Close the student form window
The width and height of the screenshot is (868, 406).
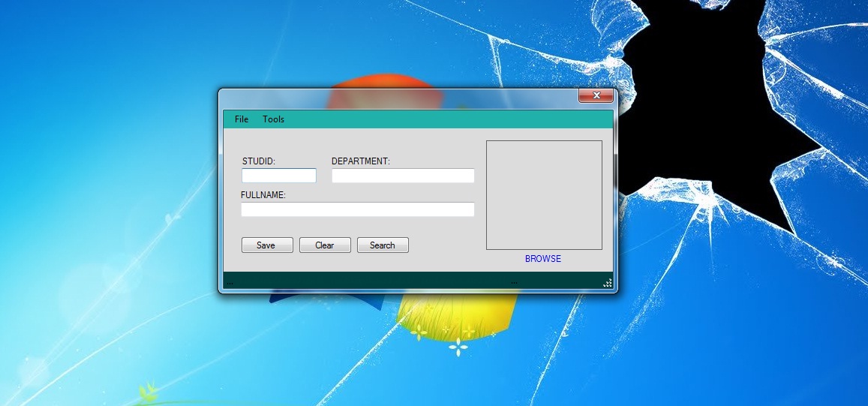(596, 95)
